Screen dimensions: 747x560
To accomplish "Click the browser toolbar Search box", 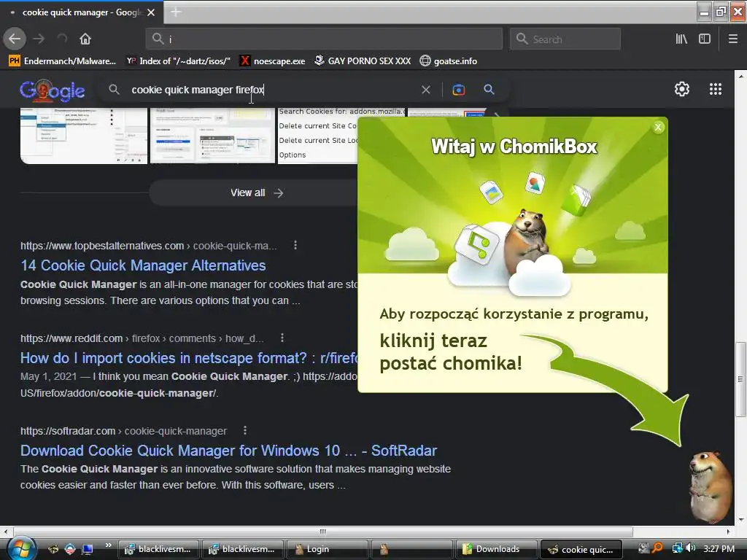I will coord(565,39).
